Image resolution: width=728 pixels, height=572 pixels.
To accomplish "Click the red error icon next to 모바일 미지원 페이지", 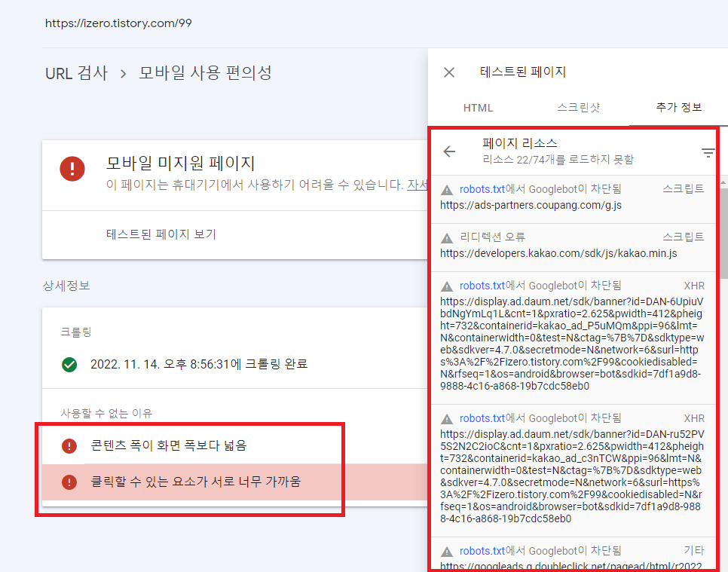I will [x=72, y=168].
